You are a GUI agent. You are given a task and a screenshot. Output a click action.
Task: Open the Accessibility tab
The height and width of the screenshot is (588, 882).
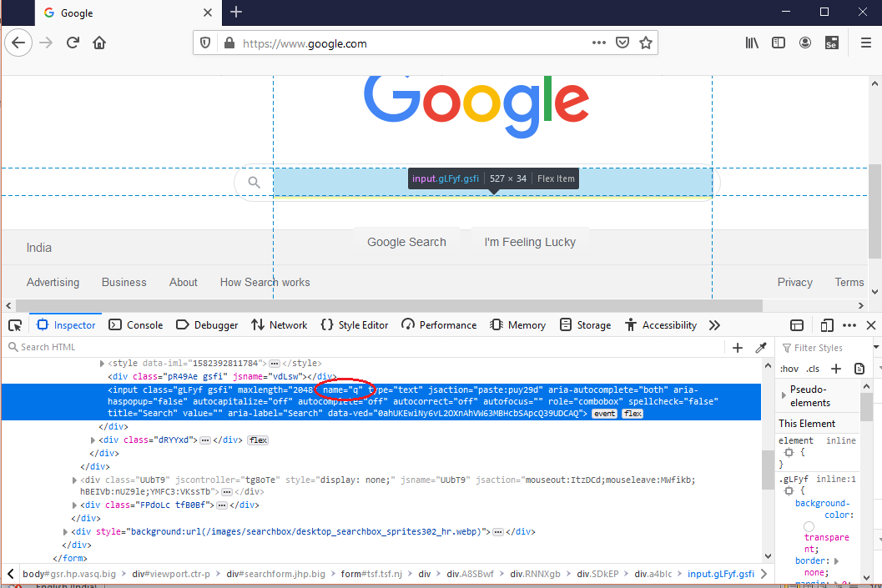click(x=661, y=325)
